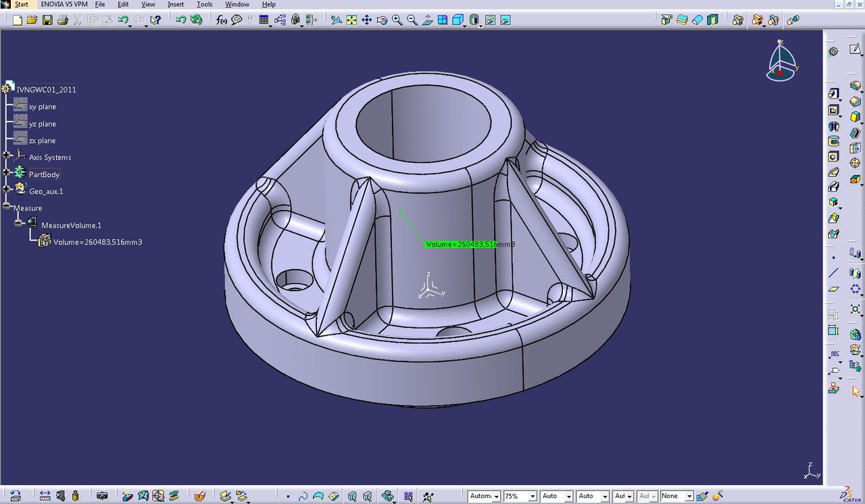Click the What's This help cursor icon
The width and height of the screenshot is (865, 504).
click(156, 20)
